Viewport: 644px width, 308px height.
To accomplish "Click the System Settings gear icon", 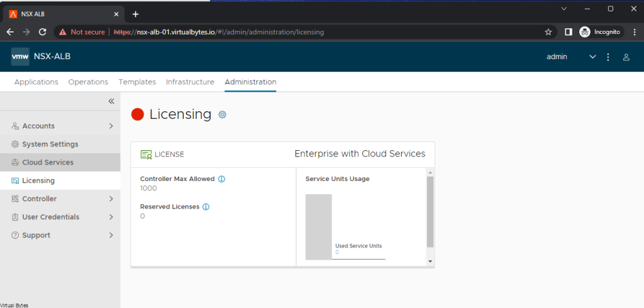I will [15, 144].
